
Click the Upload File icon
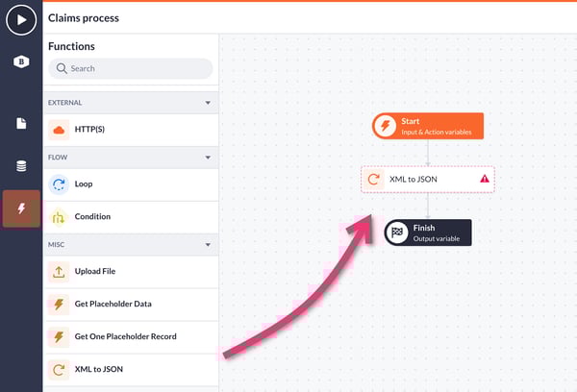[59, 271]
